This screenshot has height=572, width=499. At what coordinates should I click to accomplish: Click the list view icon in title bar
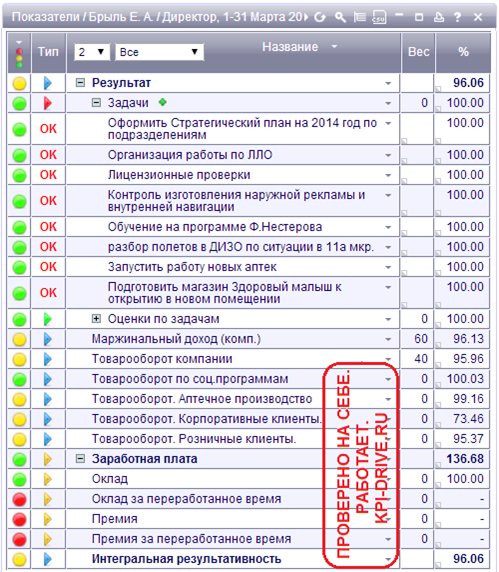click(x=360, y=17)
